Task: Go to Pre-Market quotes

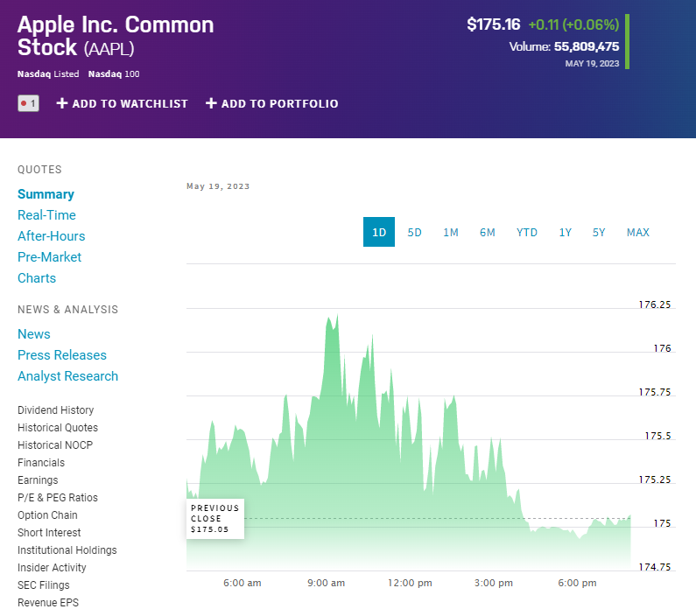Action: pos(49,257)
